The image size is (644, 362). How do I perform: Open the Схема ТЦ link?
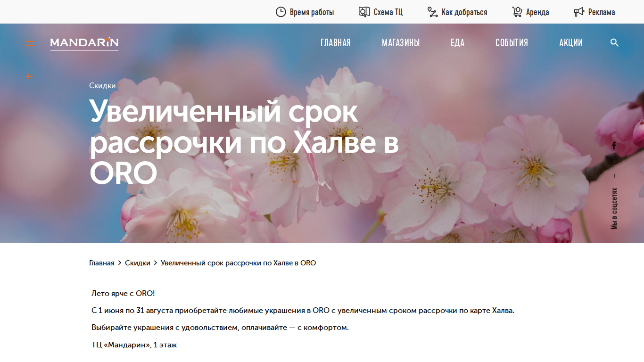click(x=388, y=12)
